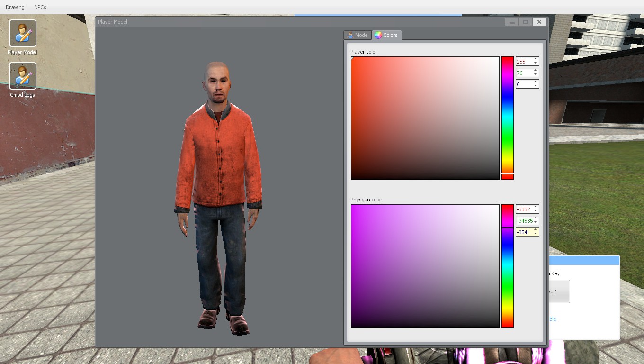
Task: Open the NPCs menu
Action: 40,7
